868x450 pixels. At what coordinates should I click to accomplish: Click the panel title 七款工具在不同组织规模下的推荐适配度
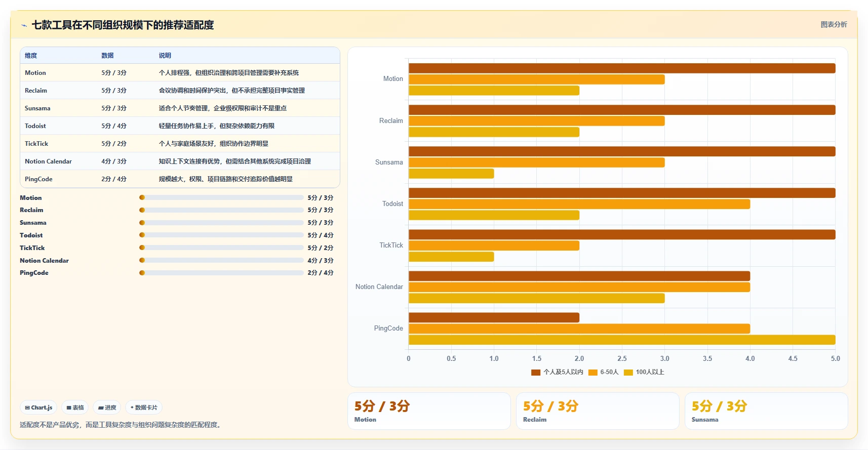point(123,25)
